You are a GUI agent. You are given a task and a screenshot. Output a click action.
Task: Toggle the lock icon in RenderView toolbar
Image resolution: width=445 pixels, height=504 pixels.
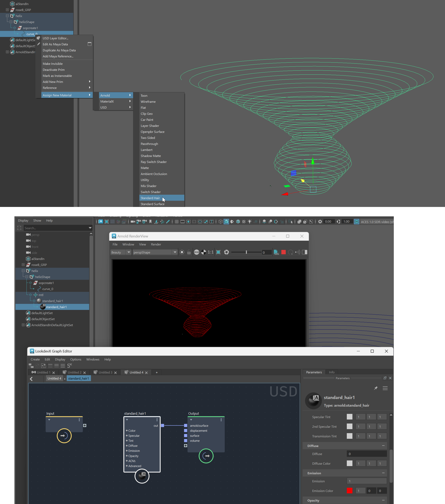coord(189,252)
